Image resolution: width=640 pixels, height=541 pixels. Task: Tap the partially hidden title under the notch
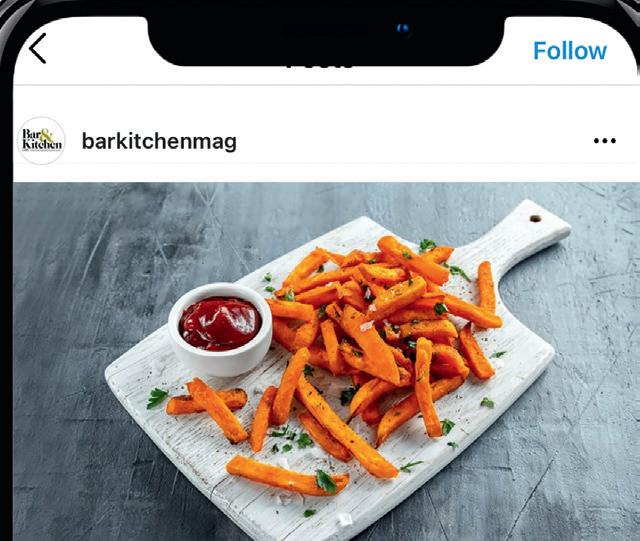(x=320, y=66)
